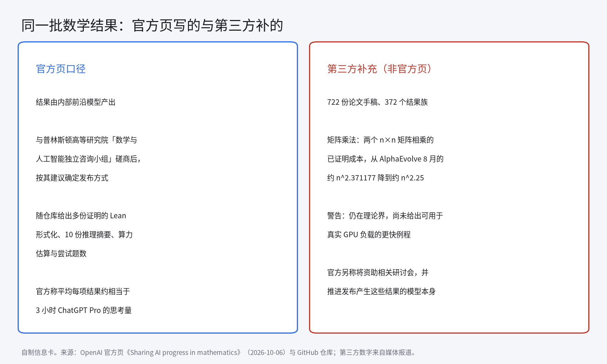Click the line 约 n^2.371177 降到约 n^2.25
607x364 pixels.
coord(376,178)
